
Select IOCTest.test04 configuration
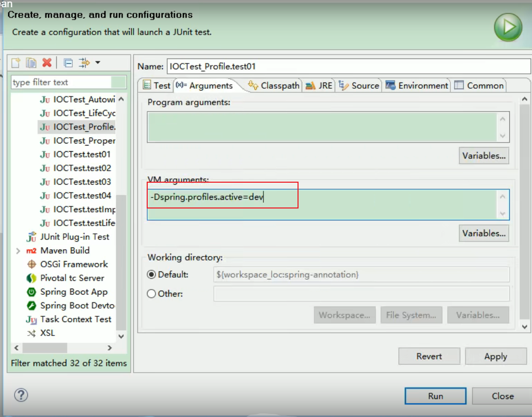click(75, 196)
